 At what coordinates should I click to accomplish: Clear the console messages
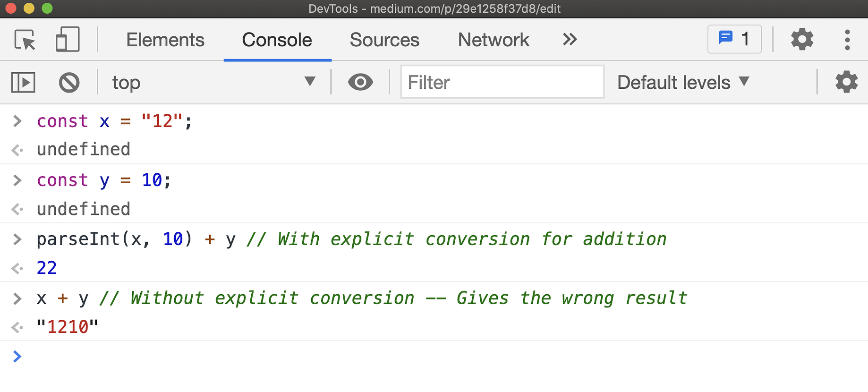pyautogui.click(x=69, y=82)
